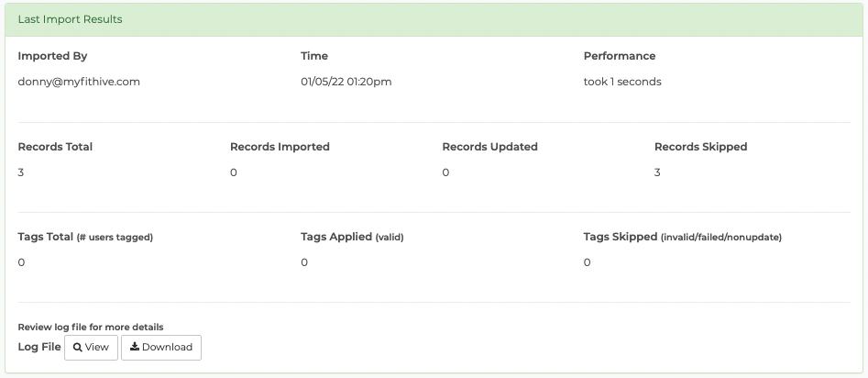Click the Records Skipped label

click(701, 147)
